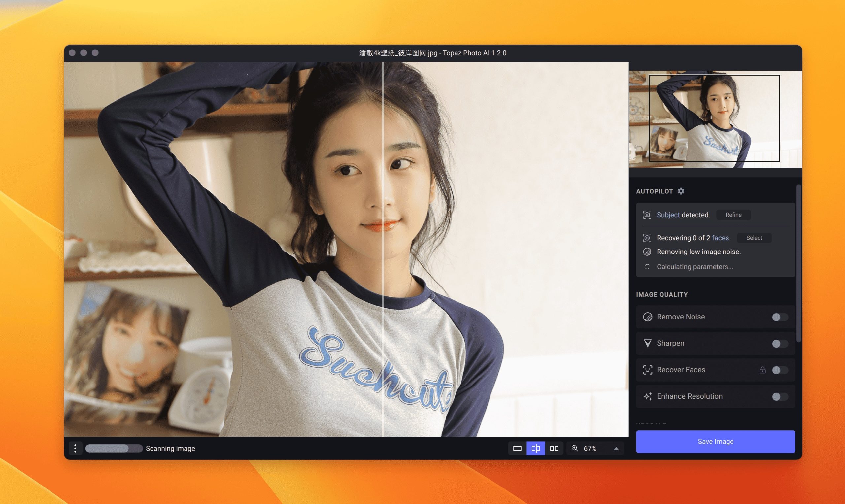Expand the zoom level menu arrow
This screenshot has height=504, width=845.
[x=616, y=448]
